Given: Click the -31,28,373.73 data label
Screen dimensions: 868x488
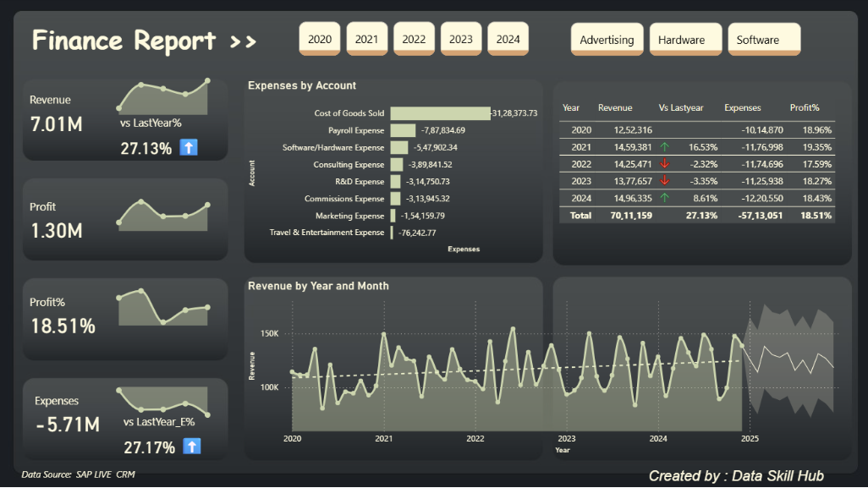Looking at the screenshot, I should click(514, 112).
